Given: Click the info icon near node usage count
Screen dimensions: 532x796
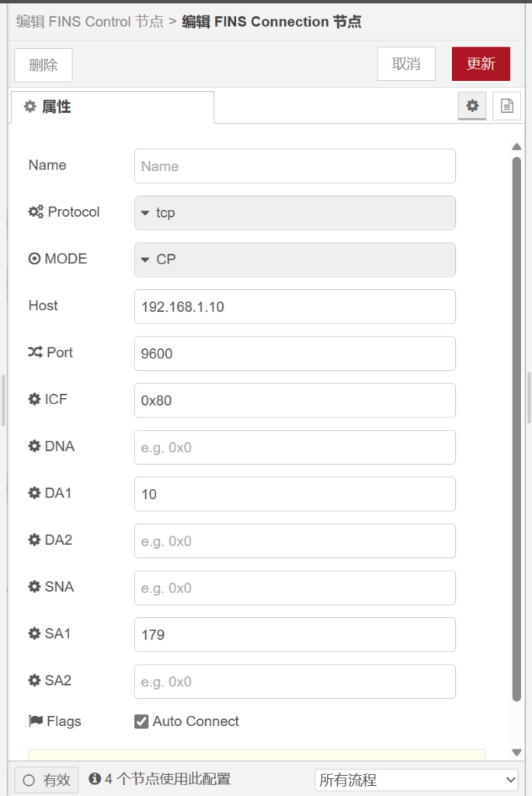Looking at the screenshot, I should pyautogui.click(x=95, y=779).
